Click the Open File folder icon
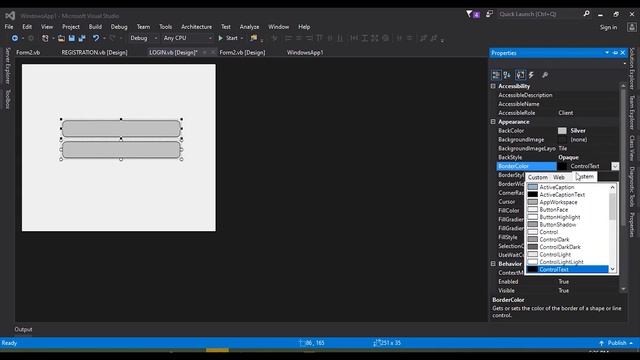The image size is (640, 360). click(61, 38)
